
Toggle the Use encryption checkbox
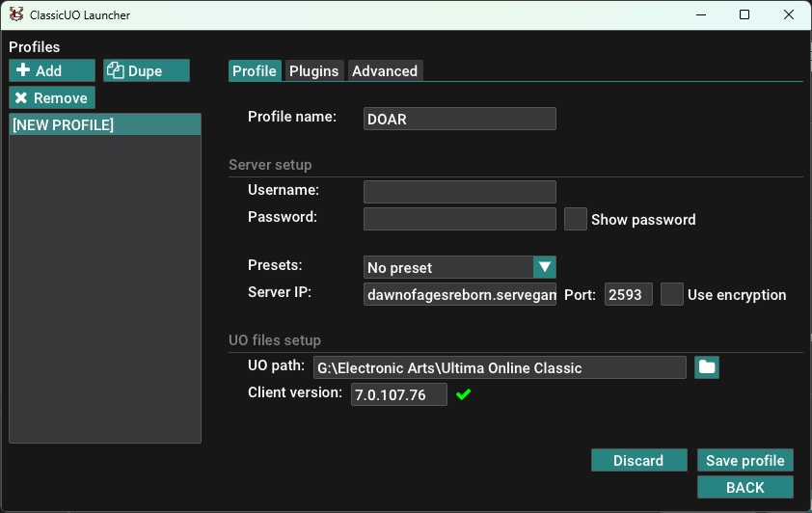672,294
